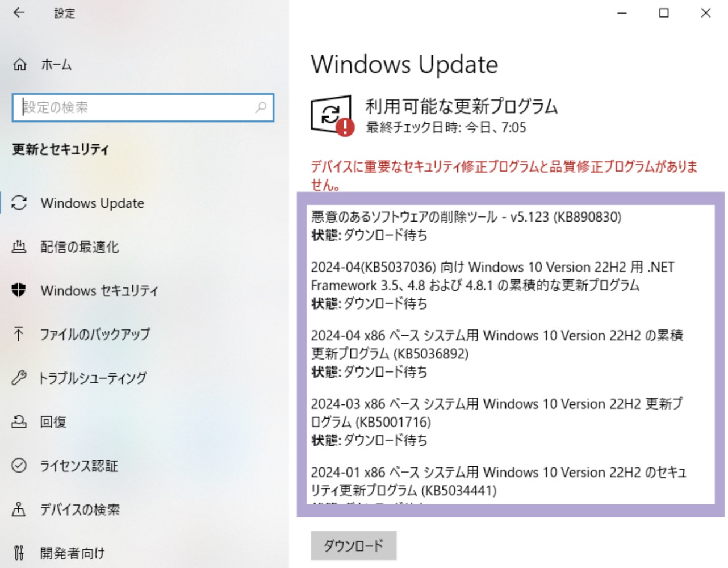Click the 開発者向け tools icon
This screenshot has width=728, height=568.
pos(19,553)
